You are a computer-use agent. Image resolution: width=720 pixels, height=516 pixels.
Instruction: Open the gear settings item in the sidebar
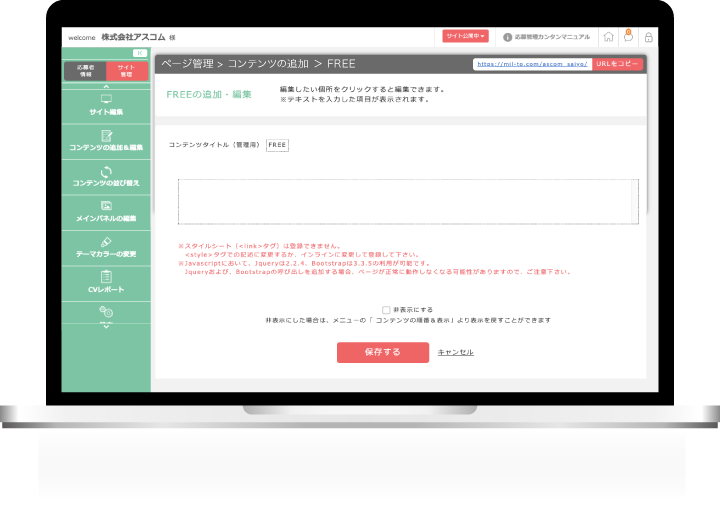tap(106, 313)
